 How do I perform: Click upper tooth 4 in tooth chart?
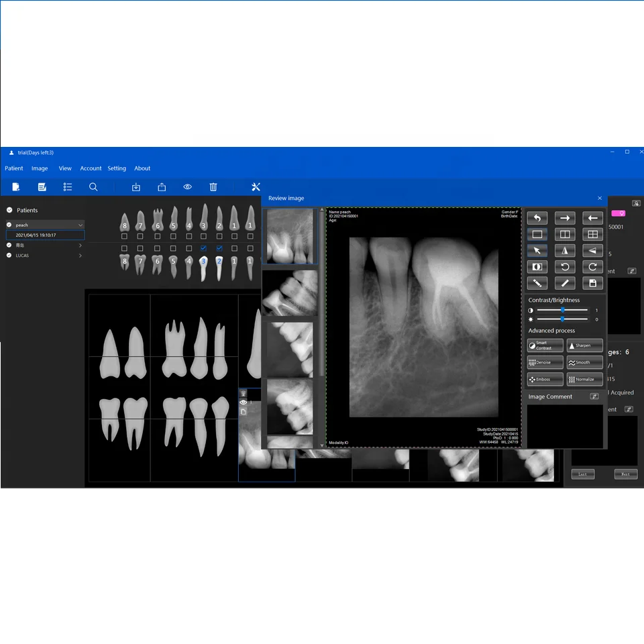pos(189,218)
